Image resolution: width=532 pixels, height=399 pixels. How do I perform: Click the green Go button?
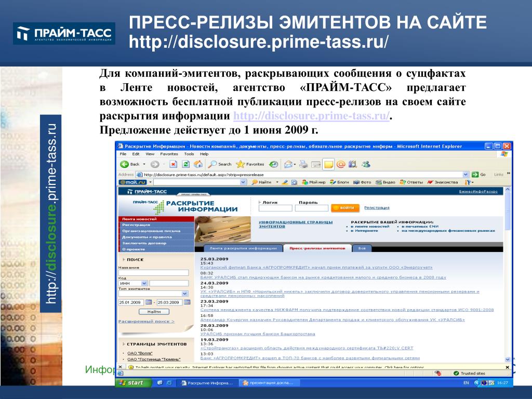click(x=478, y=175)
